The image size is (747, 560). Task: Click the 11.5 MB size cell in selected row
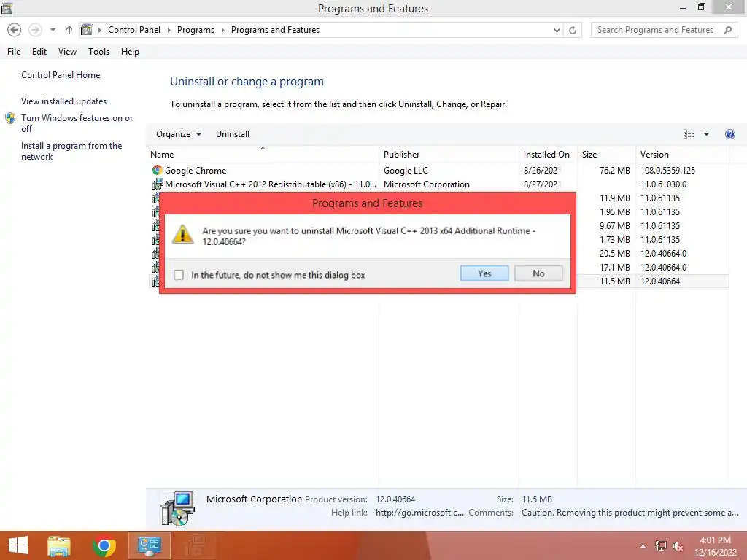[x=614, y=281]
